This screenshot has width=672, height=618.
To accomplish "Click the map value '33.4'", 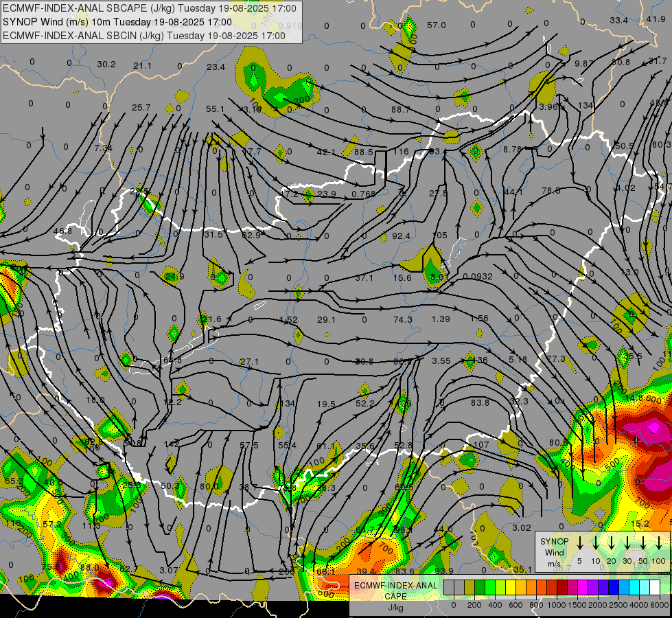I will tap(619, 20).
